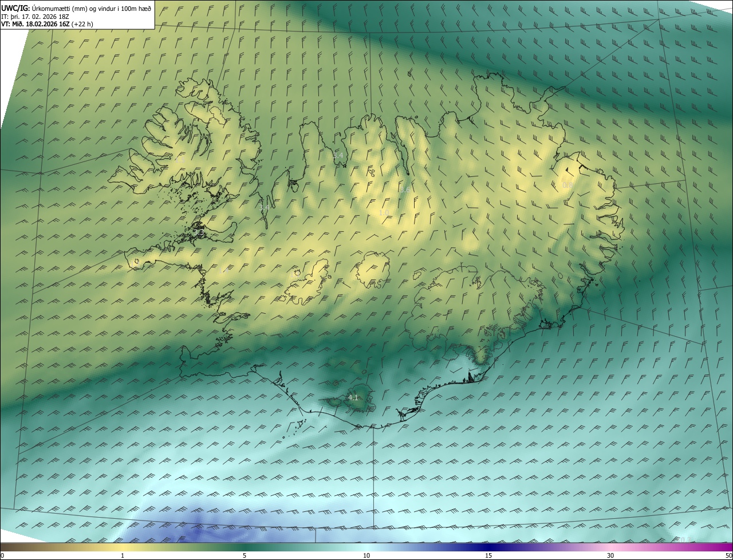The width and height of the screenshot is (733, 560).
Task: Click the 'VT: Mið. 18.02.2026 16Z (+22 h)' line
Action: click(x=47, y=24)
